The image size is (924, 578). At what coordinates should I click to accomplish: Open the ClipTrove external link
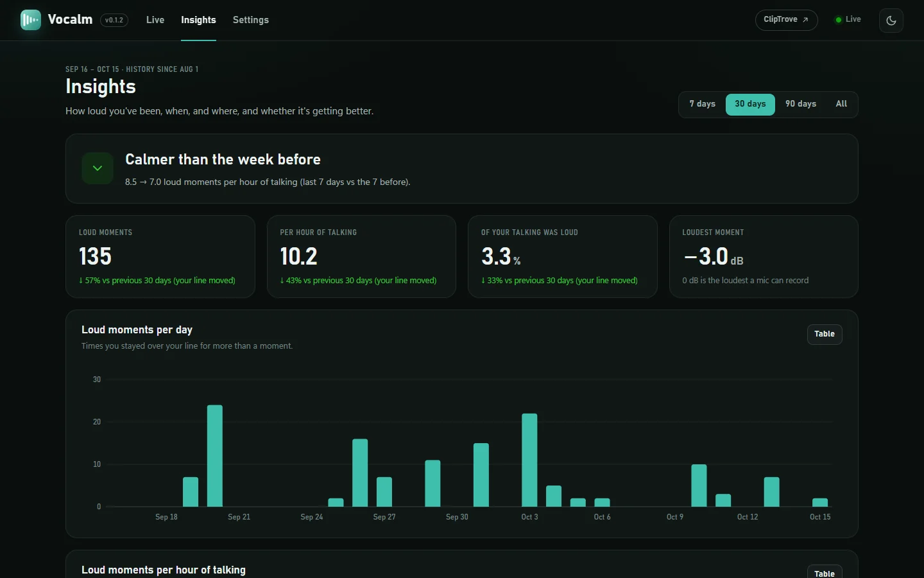(x=786, y=20)
